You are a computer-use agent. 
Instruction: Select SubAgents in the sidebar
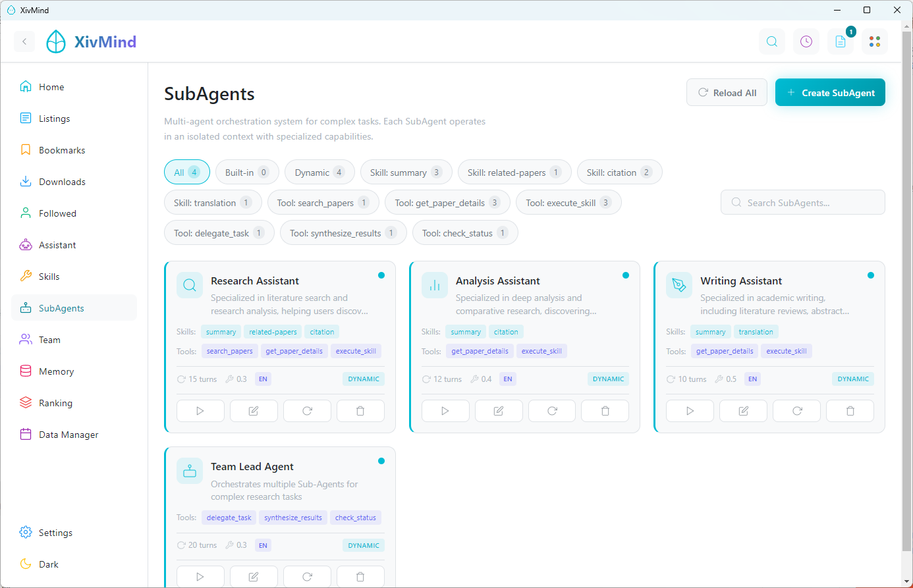[74, 308]
